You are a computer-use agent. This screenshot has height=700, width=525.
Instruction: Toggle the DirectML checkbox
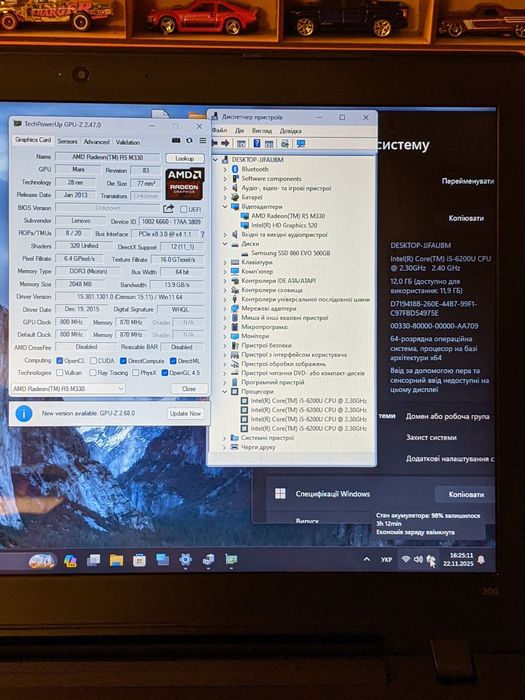173,361
